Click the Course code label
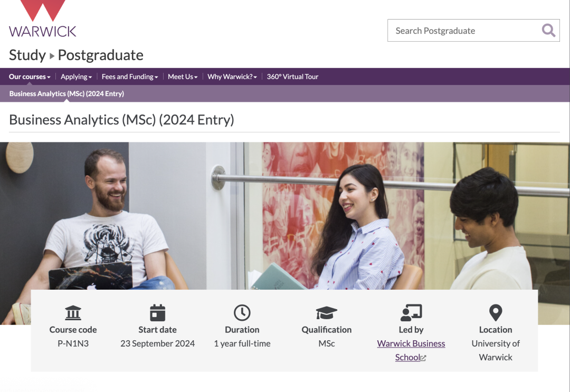Image resolution: width=570 pixels, height=392 pixels. pyautogui.click(x=73, y=330)
